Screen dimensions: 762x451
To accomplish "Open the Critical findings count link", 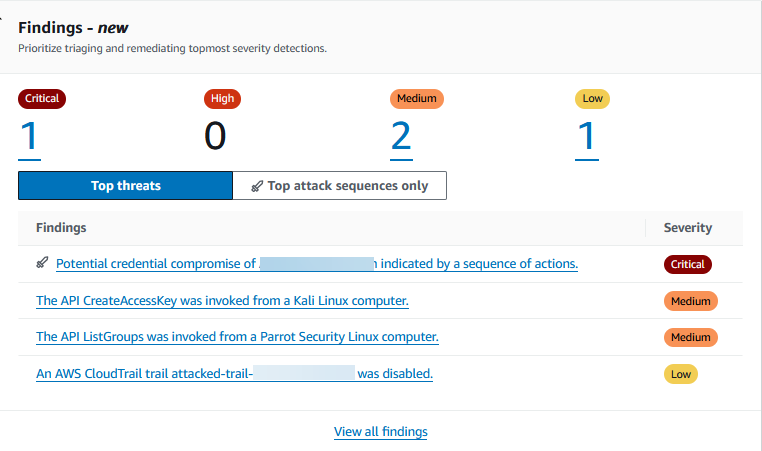I will tap(29, 135).
